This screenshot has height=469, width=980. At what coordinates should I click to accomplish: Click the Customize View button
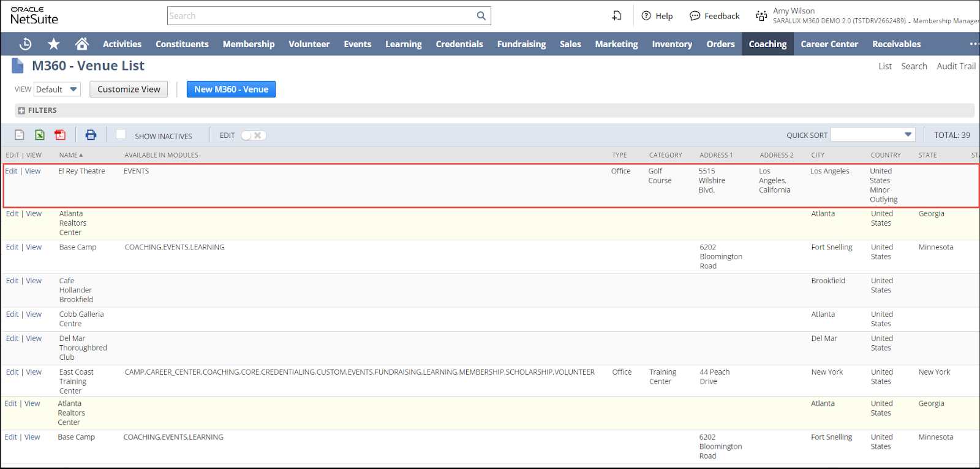point(129,90)
